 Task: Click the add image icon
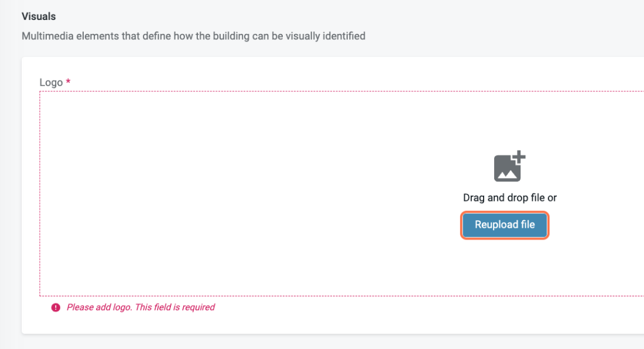(509, 167)
